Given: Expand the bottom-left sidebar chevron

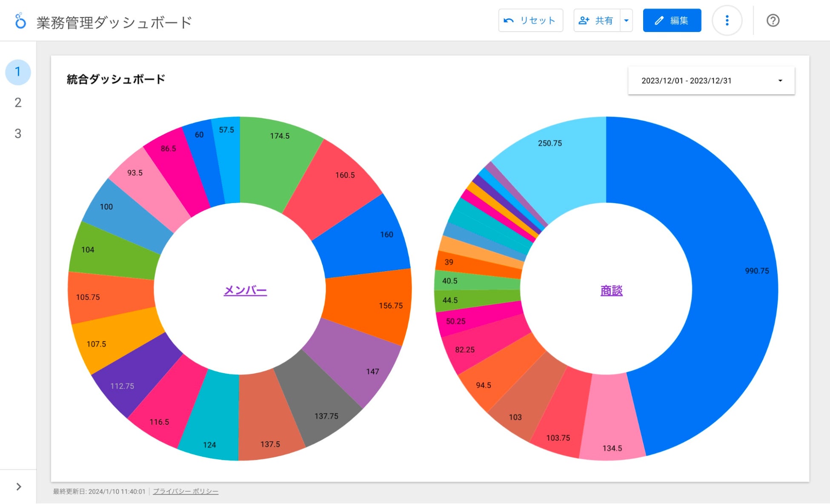Looking at the screenshot, I should tap(18, 487).
